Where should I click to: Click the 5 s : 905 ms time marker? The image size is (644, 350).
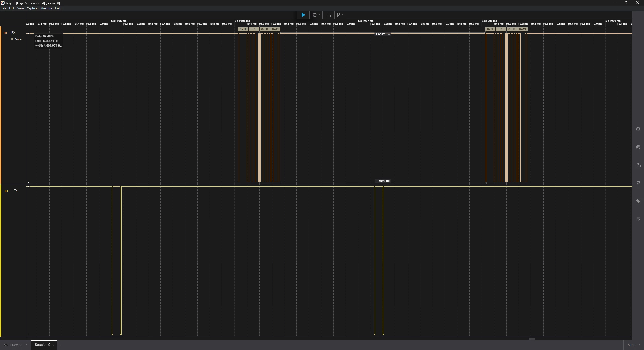tap(119, 21)
